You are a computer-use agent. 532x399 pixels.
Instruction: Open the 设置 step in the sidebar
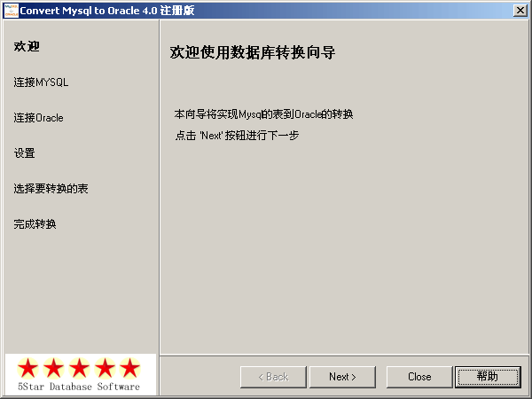(24, 153)
